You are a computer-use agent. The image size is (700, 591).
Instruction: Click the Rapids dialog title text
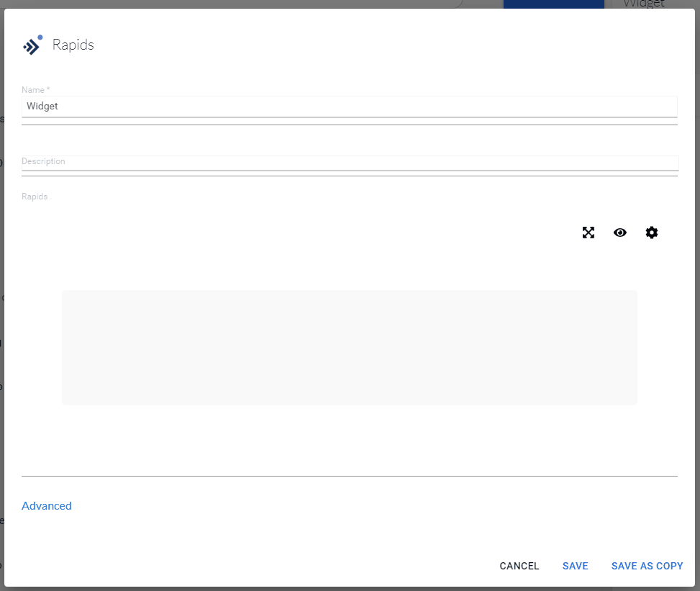click(73, 45)
